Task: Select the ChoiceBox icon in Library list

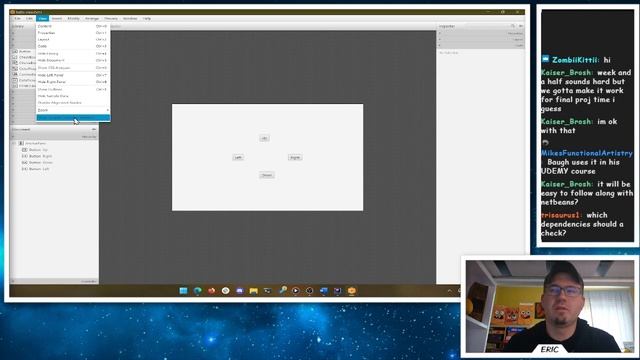Action: tap(15, 63)
